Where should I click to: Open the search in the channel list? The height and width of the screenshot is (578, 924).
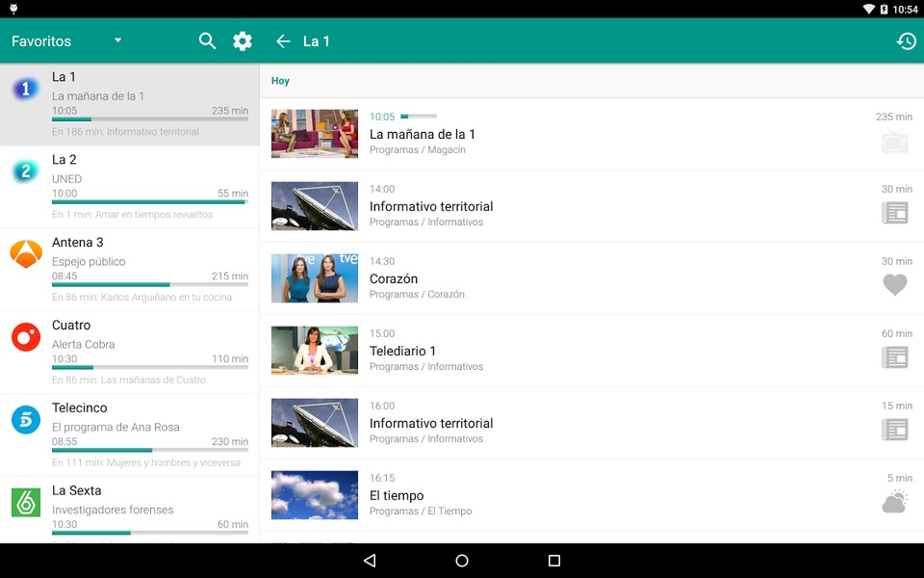click(207, 40)
